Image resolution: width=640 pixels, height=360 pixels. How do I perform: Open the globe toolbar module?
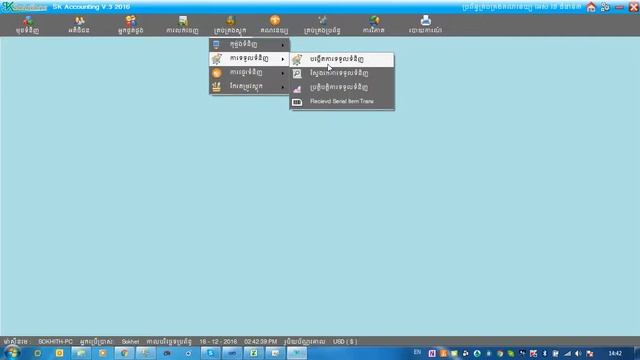374,25
